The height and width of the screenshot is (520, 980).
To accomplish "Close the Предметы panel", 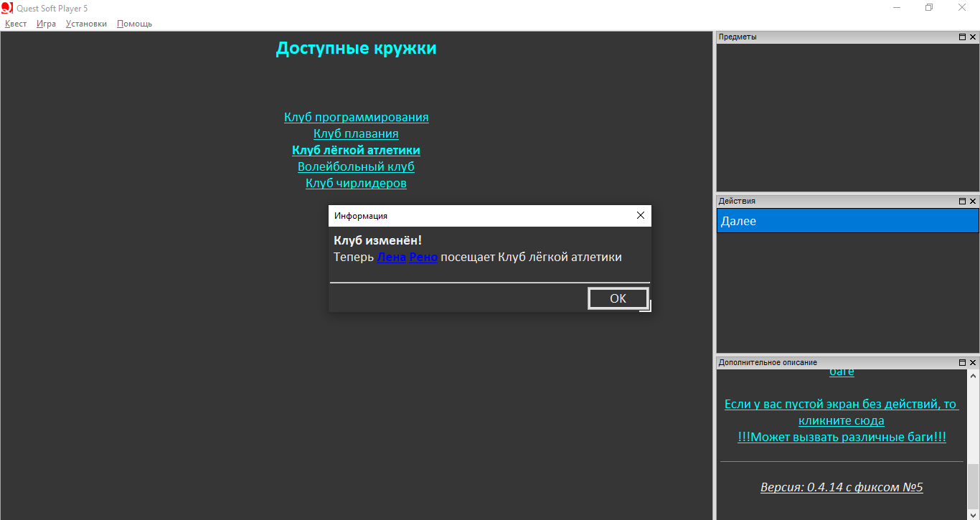I will pos(973,37).
